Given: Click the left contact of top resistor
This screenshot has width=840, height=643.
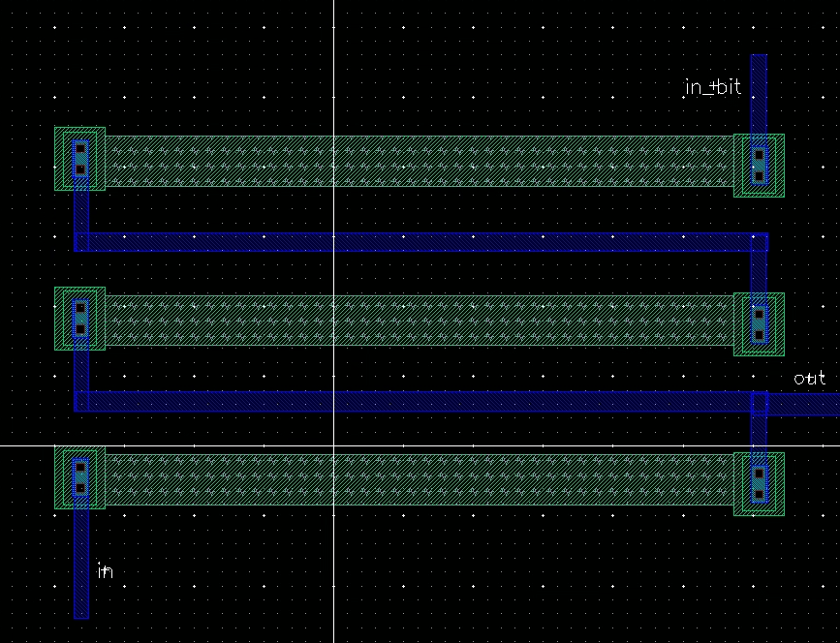Looking at the screenshot, I should click(79, 159).
